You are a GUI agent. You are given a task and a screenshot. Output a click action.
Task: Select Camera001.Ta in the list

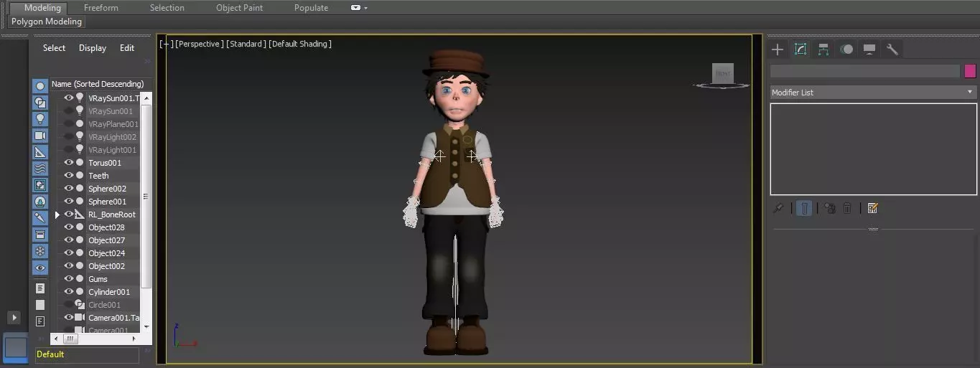(113, 318)
